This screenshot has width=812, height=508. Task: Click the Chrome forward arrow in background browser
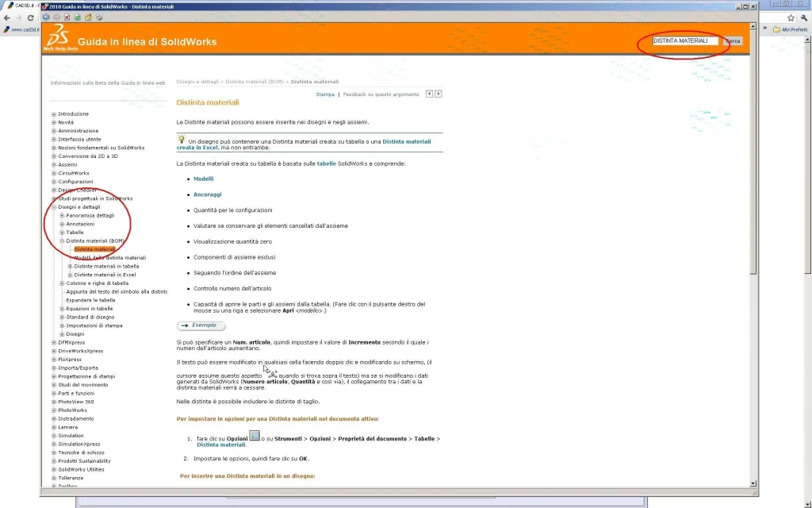[x=19, y=17]
